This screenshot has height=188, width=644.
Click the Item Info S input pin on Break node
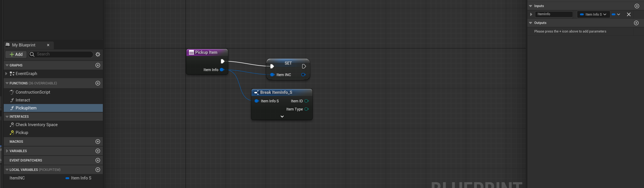pyautogui.click(x=257, y=101)
